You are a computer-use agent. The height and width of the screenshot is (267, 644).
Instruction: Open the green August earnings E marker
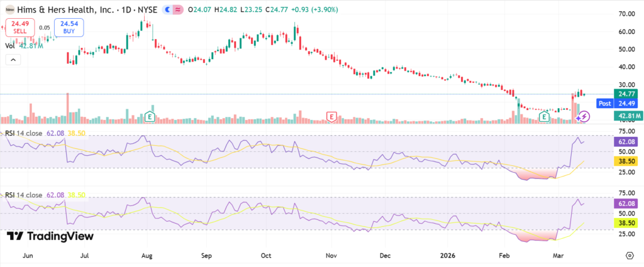point(150,117)
